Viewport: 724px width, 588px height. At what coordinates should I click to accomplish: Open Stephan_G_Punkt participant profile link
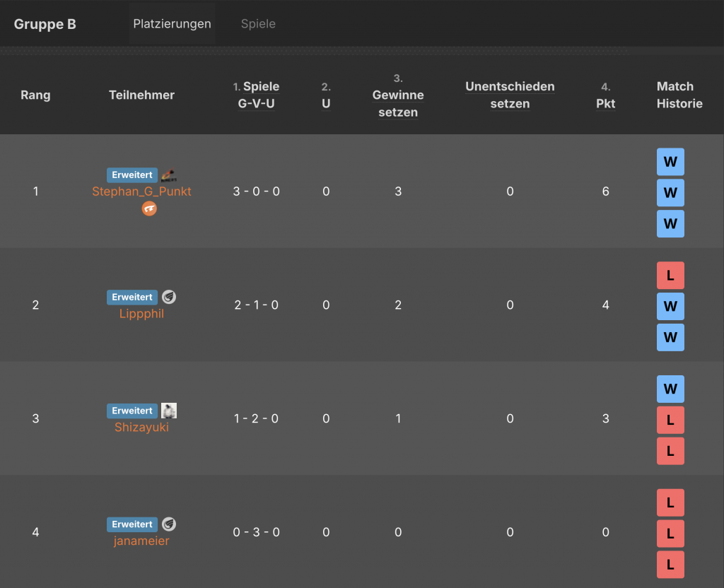141,192
